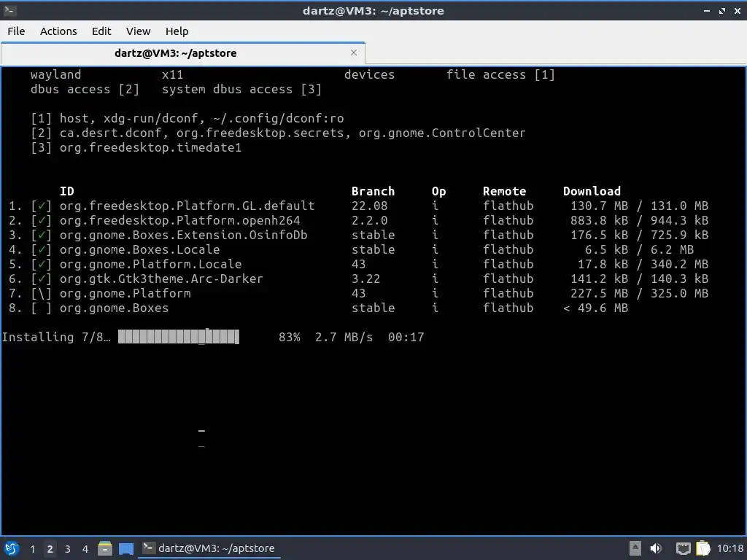Click the installation progress bar
The image size is (747, 560).
tap(179, 337)
